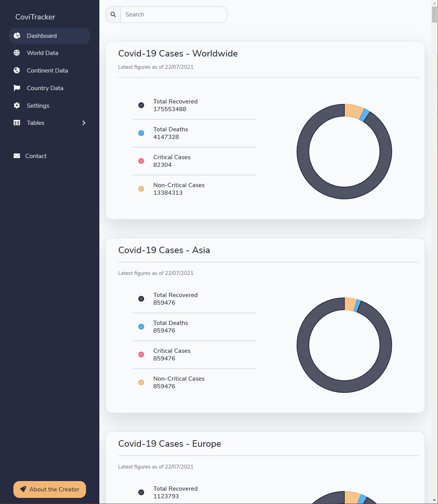This screenshot has height=504, width=438.
Task: Click Worldwide Total Recovered legend dot
Action: (141, 105)
